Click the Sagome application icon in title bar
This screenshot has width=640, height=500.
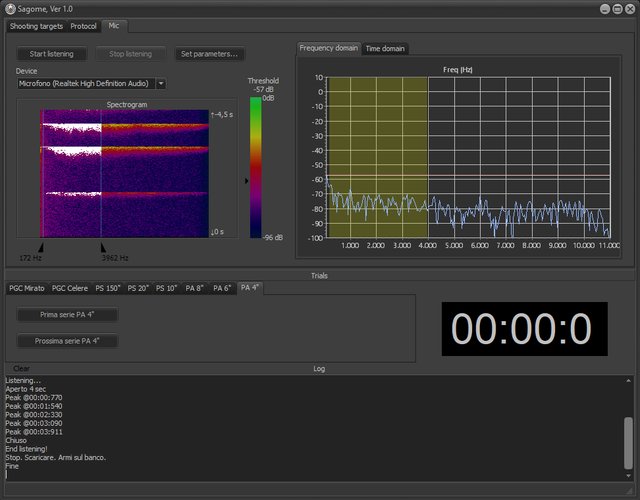pyautogui.click(x=10, y=9)
